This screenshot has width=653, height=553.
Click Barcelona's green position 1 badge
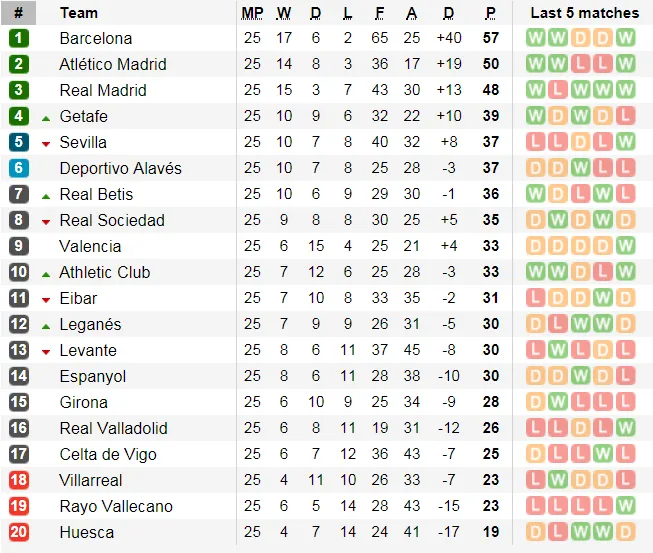19,38
